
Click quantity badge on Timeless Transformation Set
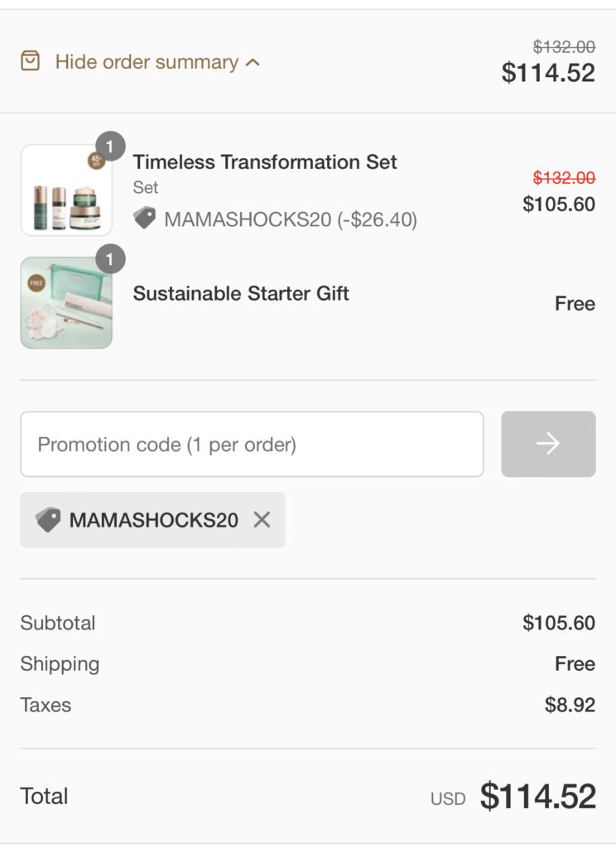click(110, 147)
